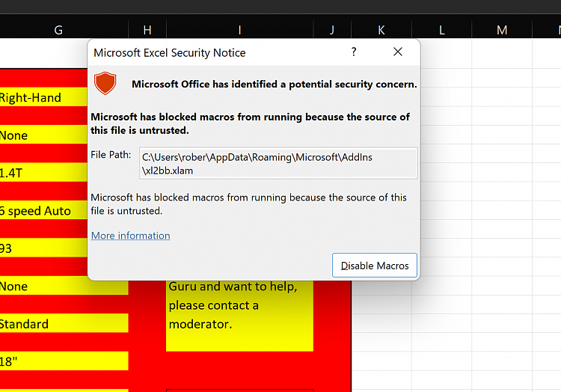Click the None cell above 1.4T

43,135
